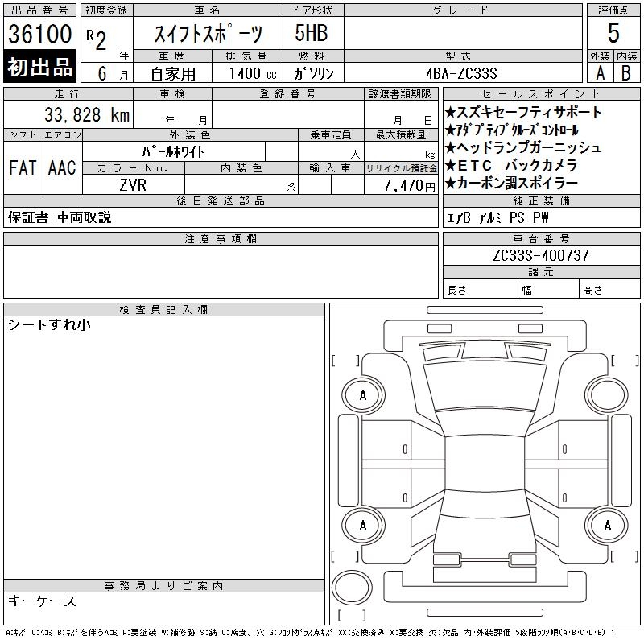Image resolution: width=644 pixels, height=644 pixels.
Task: Click model code 4BA-ZC33S
Action: click(x=461, y=73)
